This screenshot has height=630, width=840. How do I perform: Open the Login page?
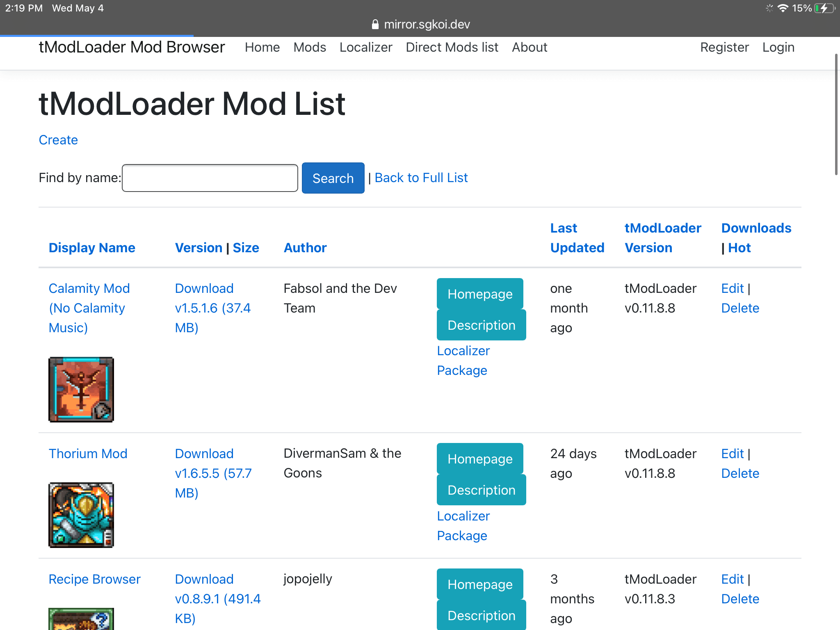click(x=778, y=47)
